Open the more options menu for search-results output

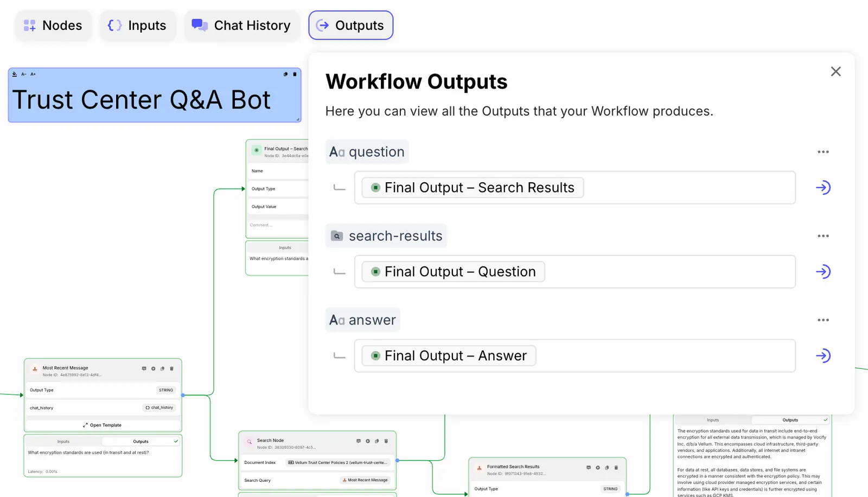823,236
